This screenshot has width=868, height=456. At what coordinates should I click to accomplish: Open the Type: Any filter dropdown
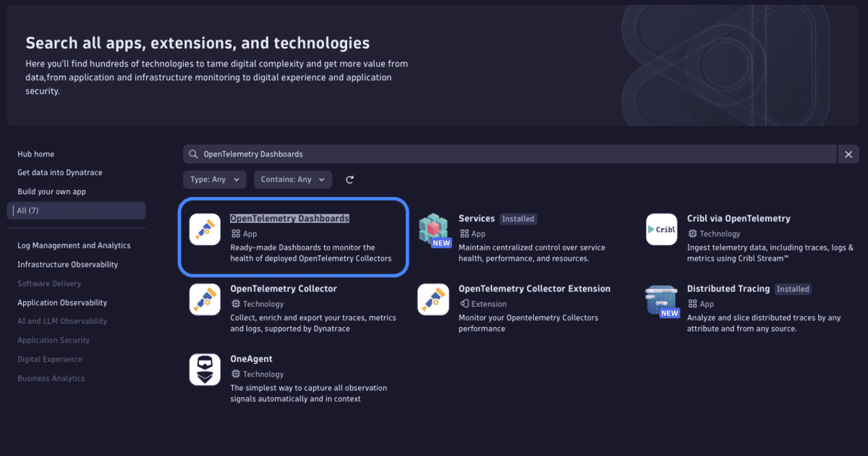(214, 179)
